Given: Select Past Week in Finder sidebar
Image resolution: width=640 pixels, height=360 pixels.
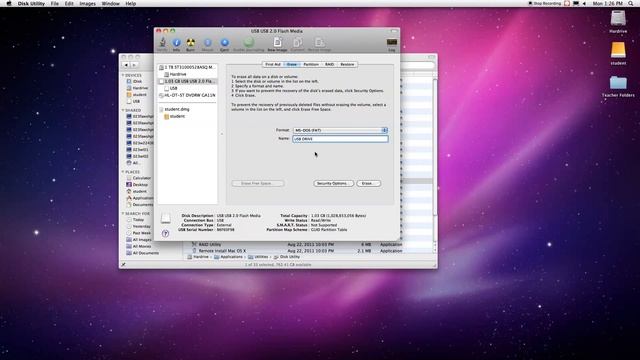Looking at the screenshot, I should pos(138,233).
